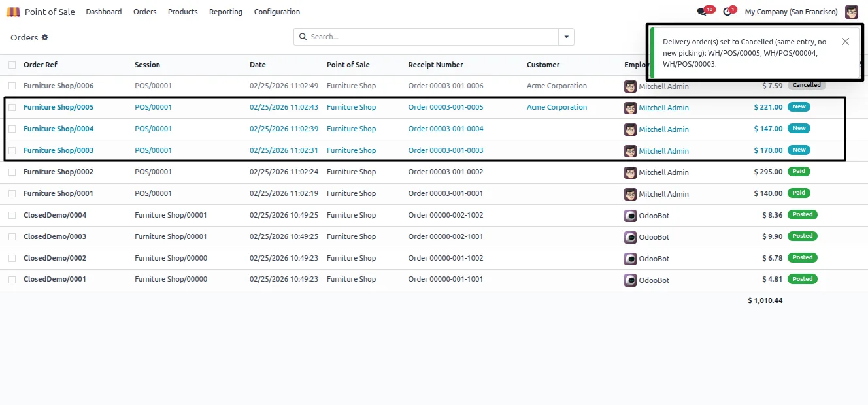This screenshot has width=868, height=405.
Task: Click Acme Corporation in the 0005 row
Action: [x=557, y=107]
